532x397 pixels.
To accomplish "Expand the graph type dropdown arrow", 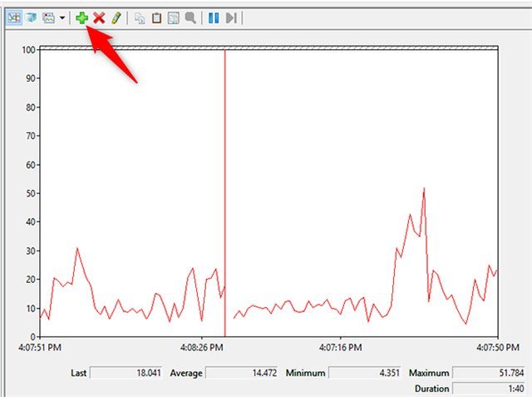I will (x=62, y=17).
